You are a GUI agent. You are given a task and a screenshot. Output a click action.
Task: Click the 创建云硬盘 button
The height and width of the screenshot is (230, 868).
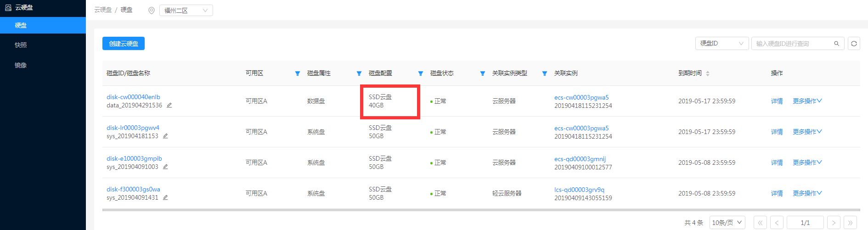pos(124,44)
